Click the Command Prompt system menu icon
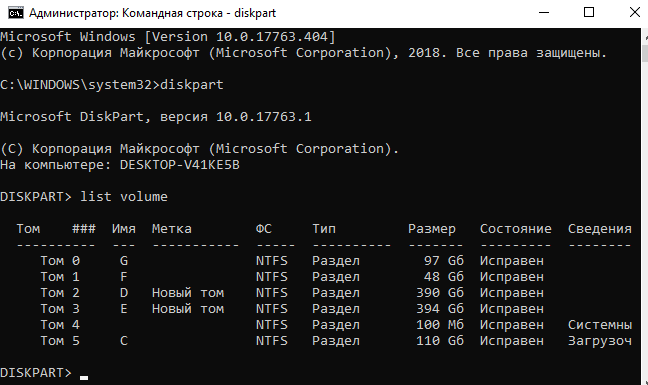 16,13
